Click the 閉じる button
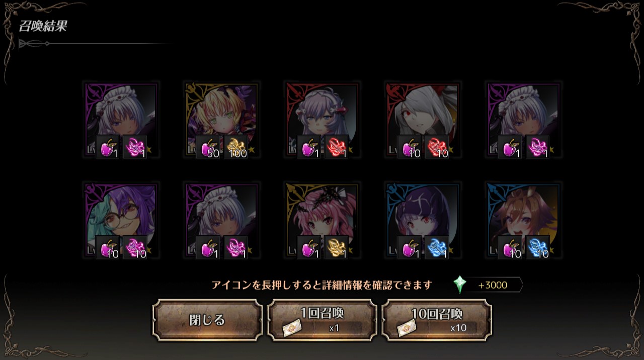The height and width of the screenshot is (360, 644). tap(207, 320)
